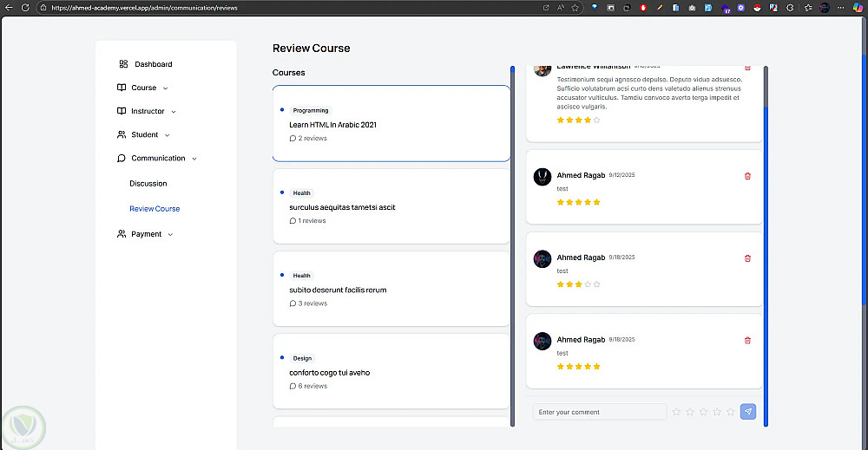Screen dimensions: 868x450
Task: Click the red microphone extension icon
Action: (643, 8)
